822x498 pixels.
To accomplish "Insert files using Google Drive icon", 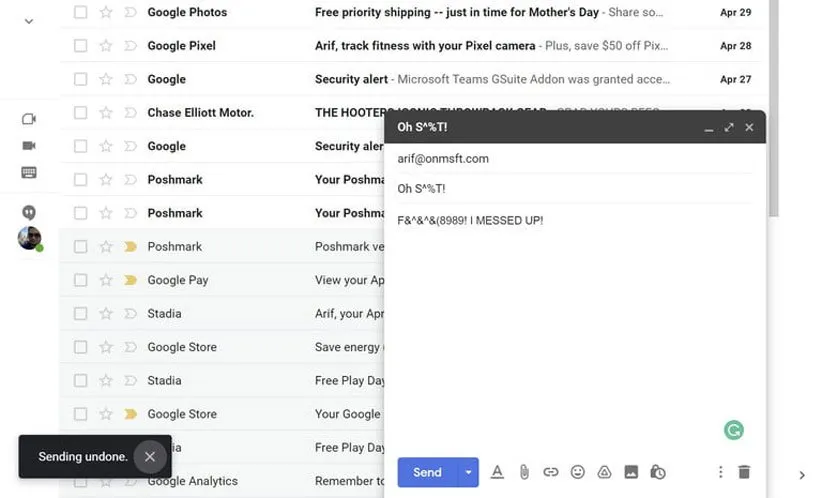I will pyautogui.click(x=604, y=472).
